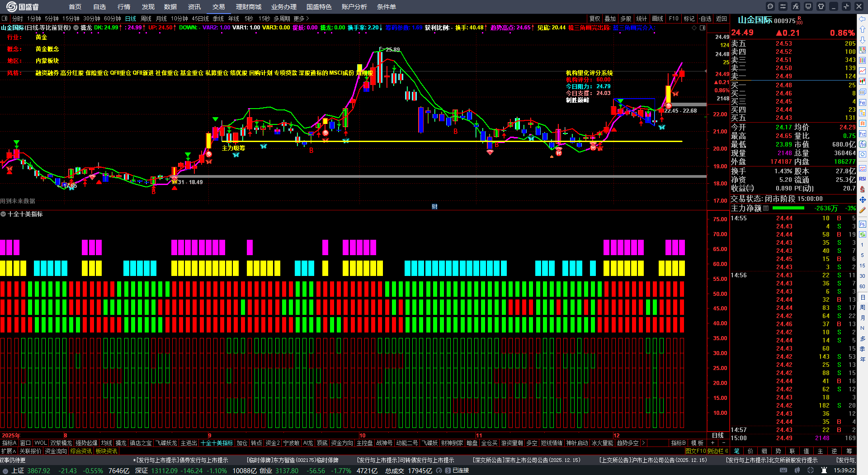The height and width of the screenshot is (475, 868).
Task: Click the 模板 template button
Action: 698,443
